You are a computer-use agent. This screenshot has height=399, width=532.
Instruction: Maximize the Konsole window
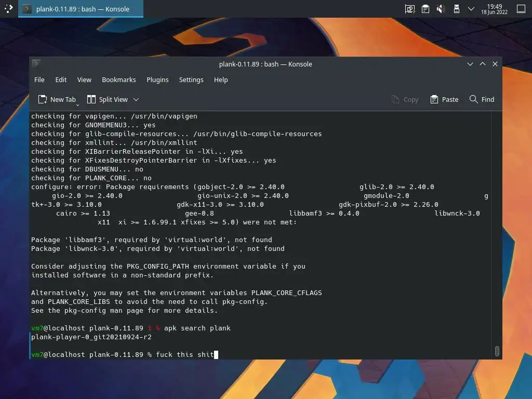(x=483, y=64)
